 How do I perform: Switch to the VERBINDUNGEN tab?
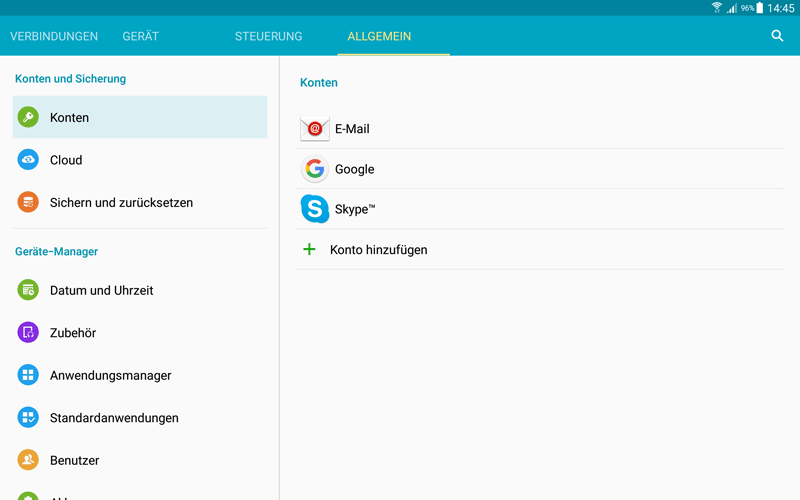(54, 36)
